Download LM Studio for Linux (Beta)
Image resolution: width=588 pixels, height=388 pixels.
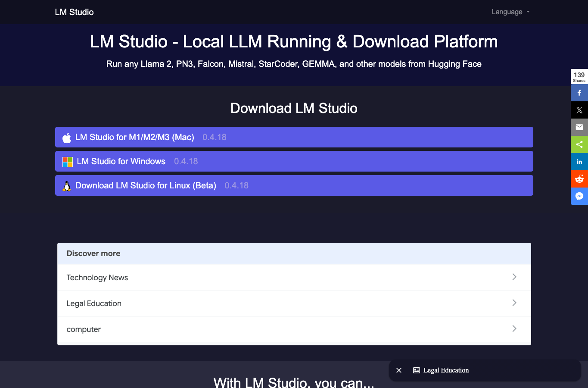click(294, 185)
